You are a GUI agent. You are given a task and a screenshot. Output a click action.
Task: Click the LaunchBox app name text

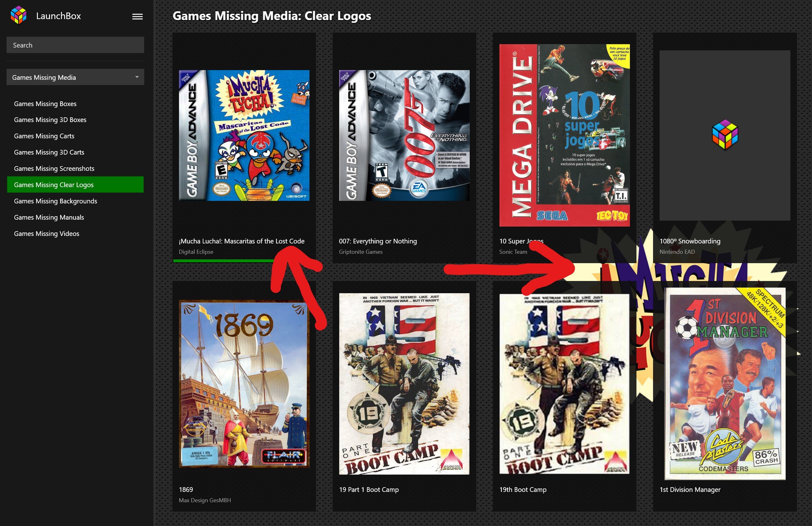coord(58,16)
